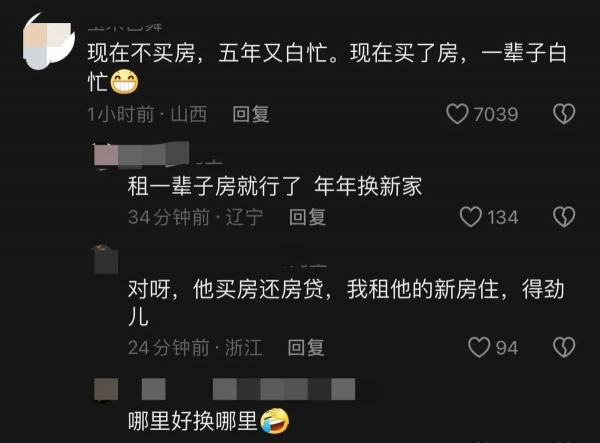Image resolution: width=600 pixels, height=443 pixels.
Task: Like the Zhejiang reply with 94 likes
Action: 479,347
